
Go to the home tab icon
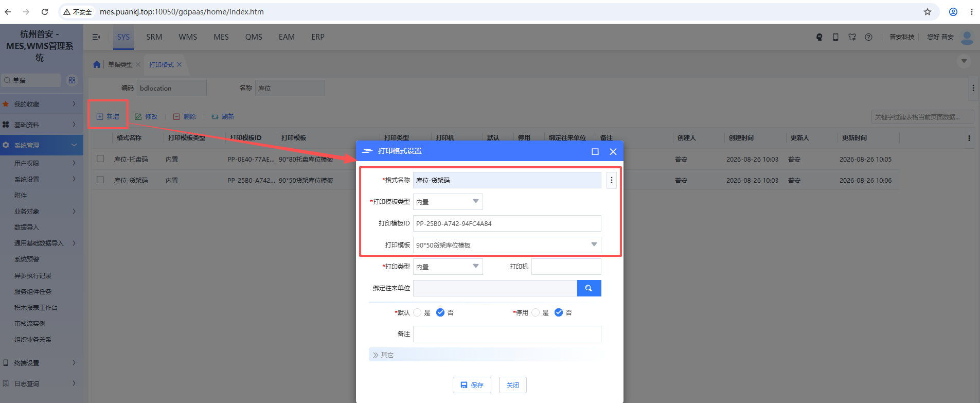coord(97,64)
